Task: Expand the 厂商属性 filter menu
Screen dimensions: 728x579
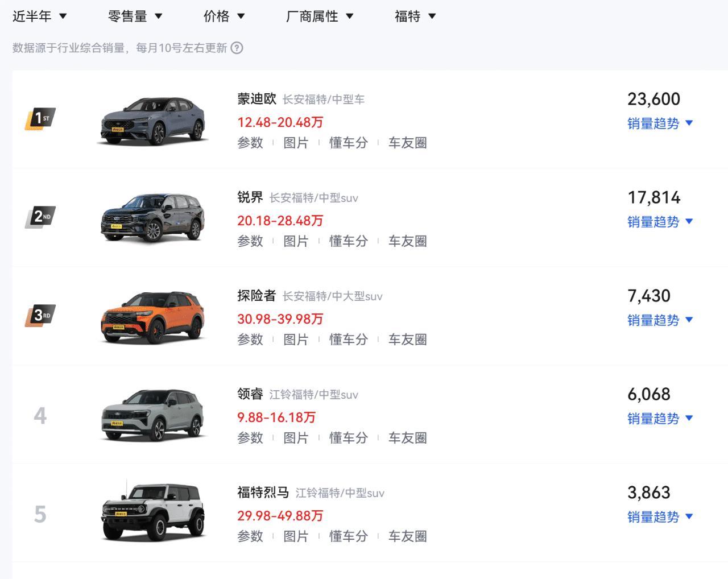Action: [319, 16]
